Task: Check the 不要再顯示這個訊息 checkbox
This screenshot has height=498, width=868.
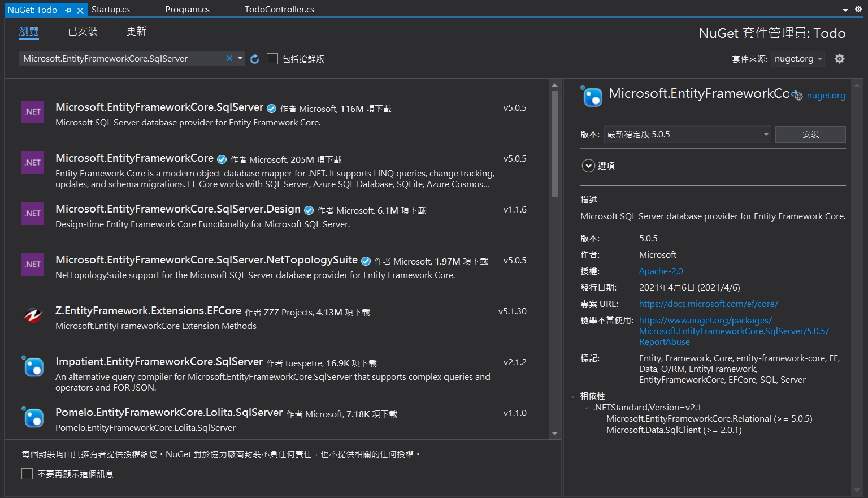Action: [x=27, y=474]
